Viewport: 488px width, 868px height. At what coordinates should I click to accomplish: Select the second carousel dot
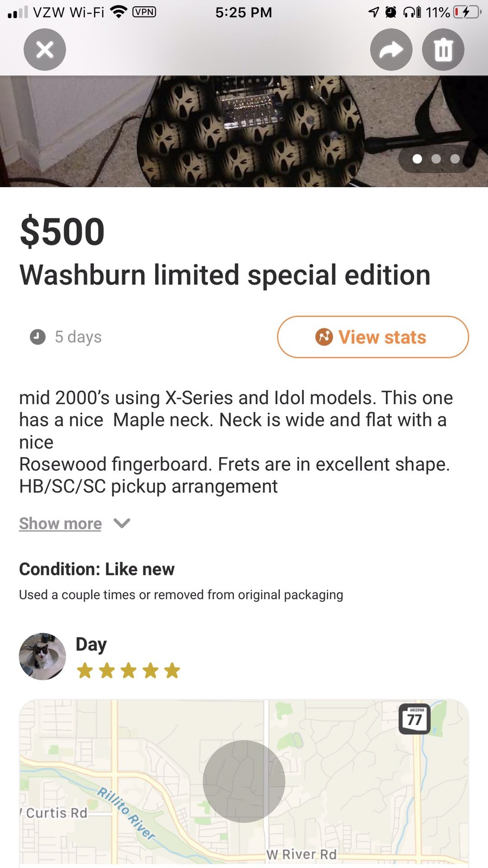click(x=436, y=159)
